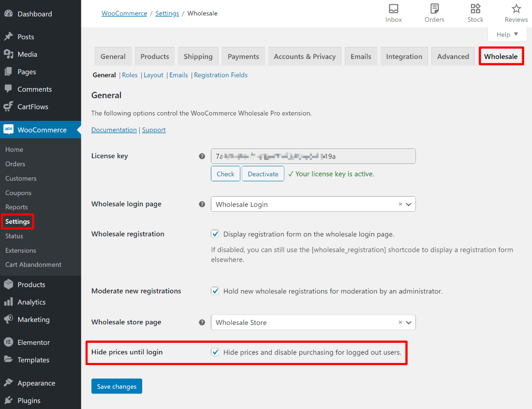This screenshot has width=532, height=409.
Task: Click the Analytics bar chart icon
Action: pyautogui.click(x=9, y=302)
